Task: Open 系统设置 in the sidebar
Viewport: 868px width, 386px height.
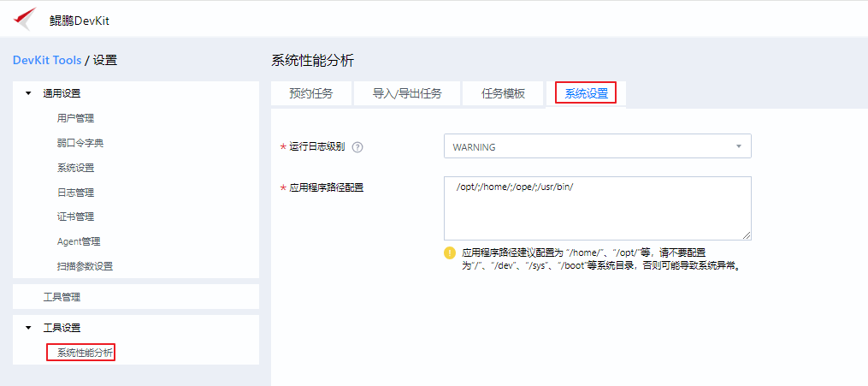Action: (x=75, y=168)
